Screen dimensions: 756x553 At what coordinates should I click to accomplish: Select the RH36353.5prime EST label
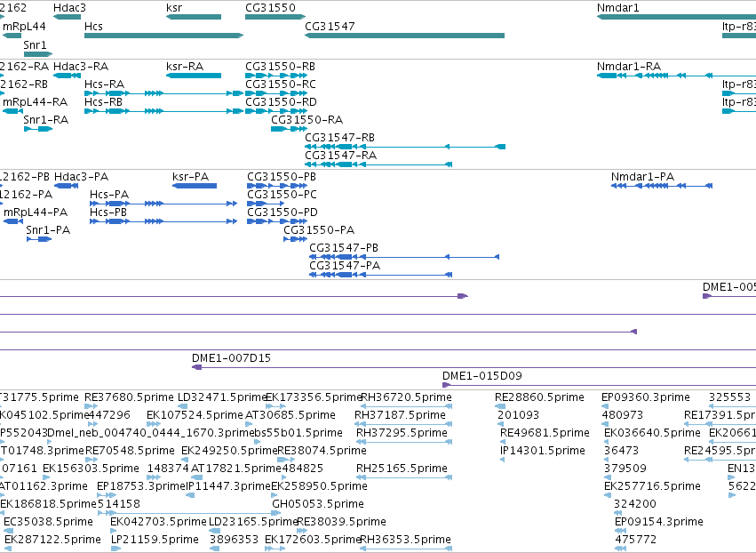(x=405, y=540)
